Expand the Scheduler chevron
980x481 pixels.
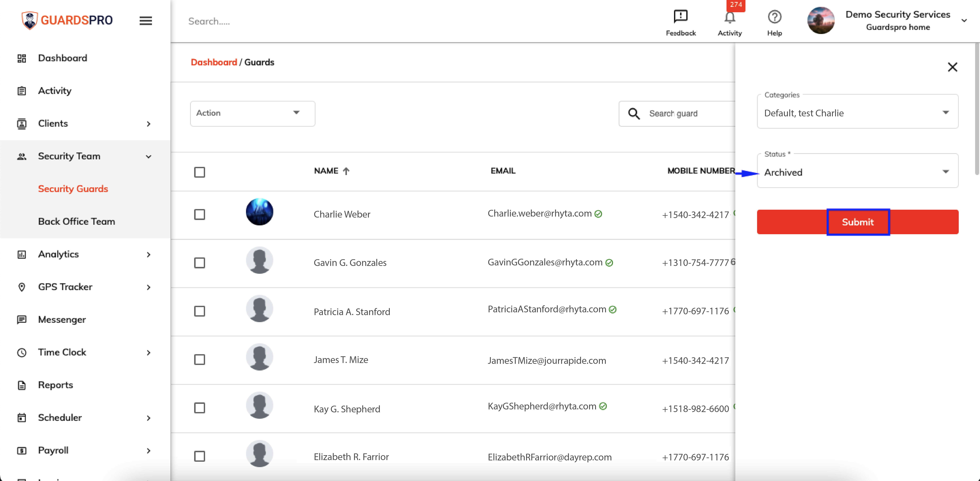(149, 418)
